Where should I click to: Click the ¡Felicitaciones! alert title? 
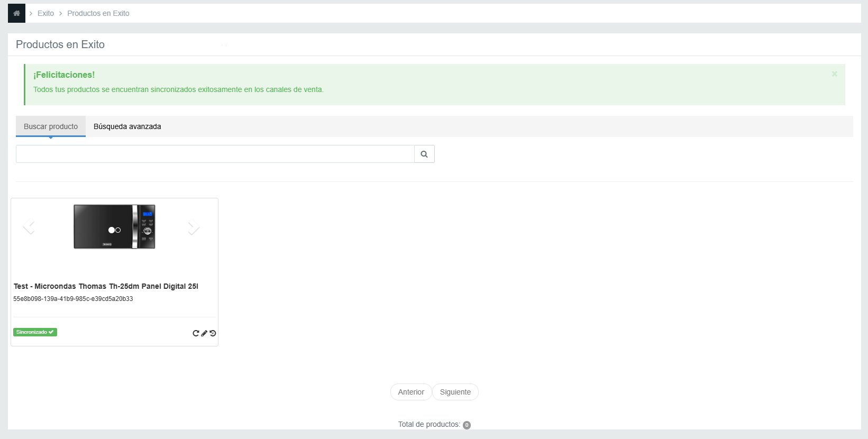tap(64, 75)
